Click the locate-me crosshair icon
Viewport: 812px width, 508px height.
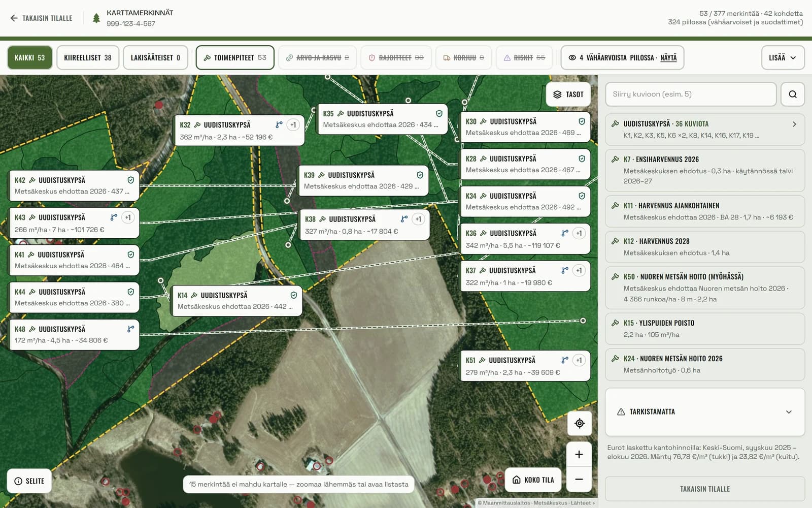click(x=580, y=423)
